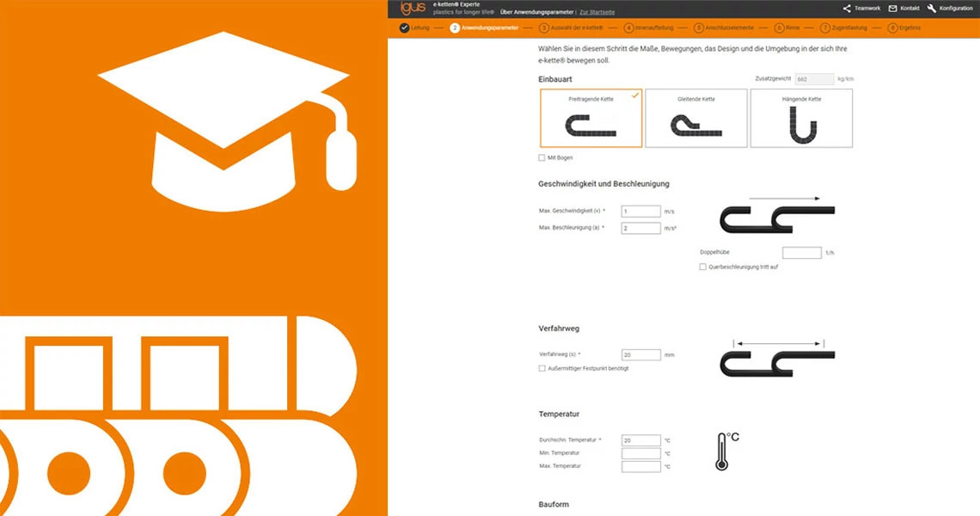Image resolution: width=980 pixels, height=516 pixels.
Task: Open Teamwork share icon
Action: [x=847, y=9]
